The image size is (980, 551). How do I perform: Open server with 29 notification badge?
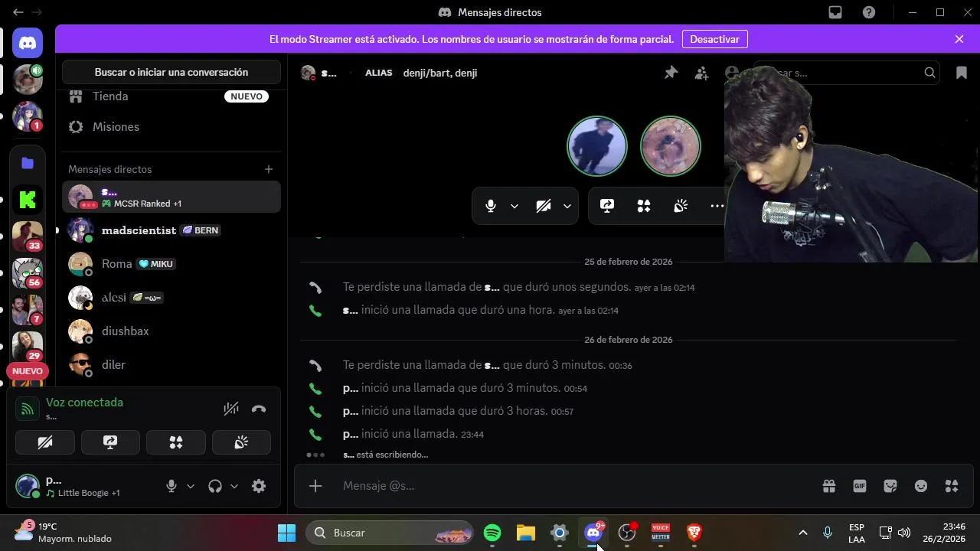28,347
